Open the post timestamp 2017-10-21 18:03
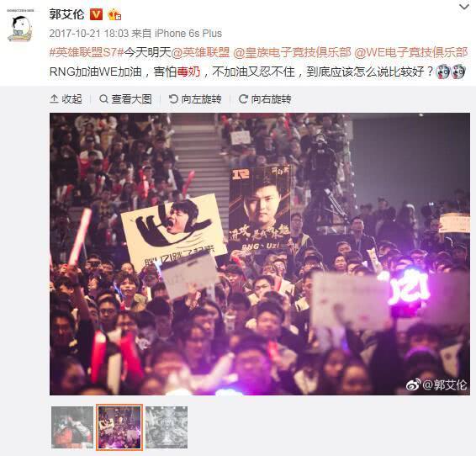 (89, 34)
